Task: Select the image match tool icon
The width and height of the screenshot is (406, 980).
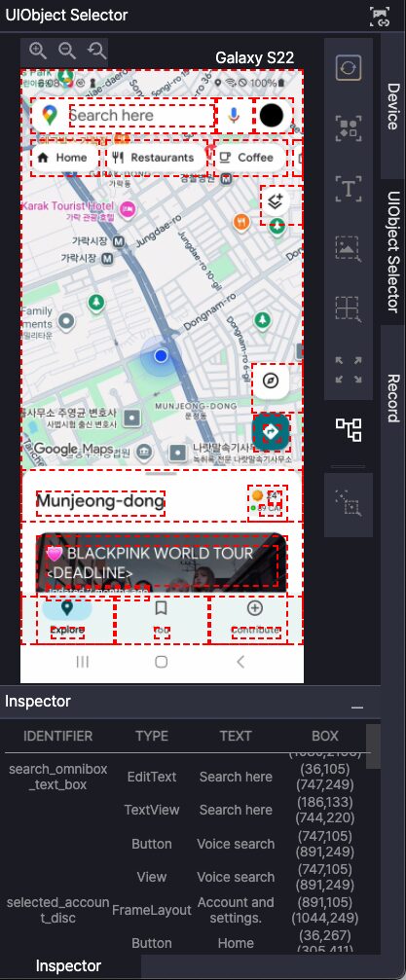Action: 349,248
